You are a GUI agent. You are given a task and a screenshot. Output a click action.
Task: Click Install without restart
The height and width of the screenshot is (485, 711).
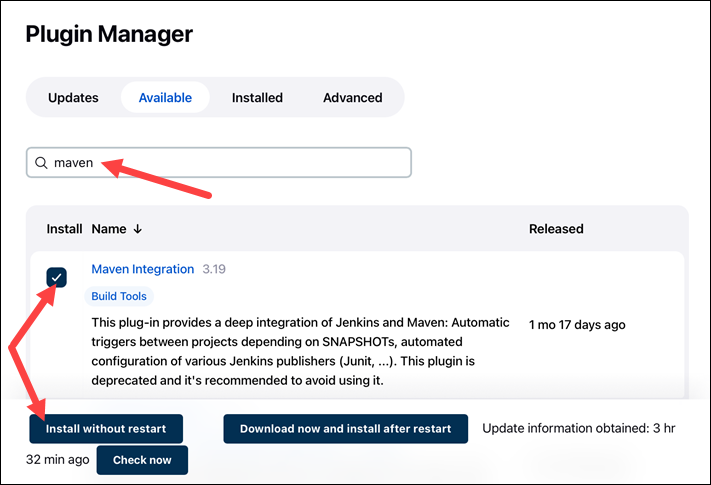point(106,428)
